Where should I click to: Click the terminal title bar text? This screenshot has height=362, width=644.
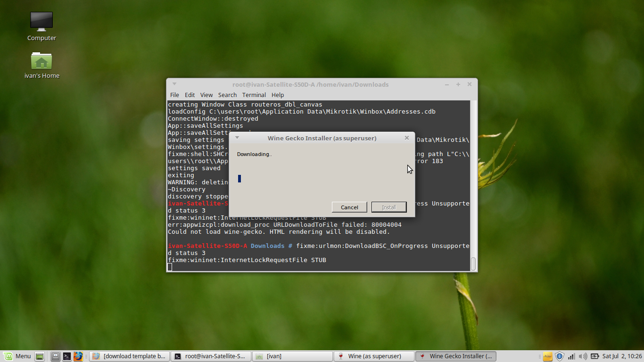tap(310, 84)
